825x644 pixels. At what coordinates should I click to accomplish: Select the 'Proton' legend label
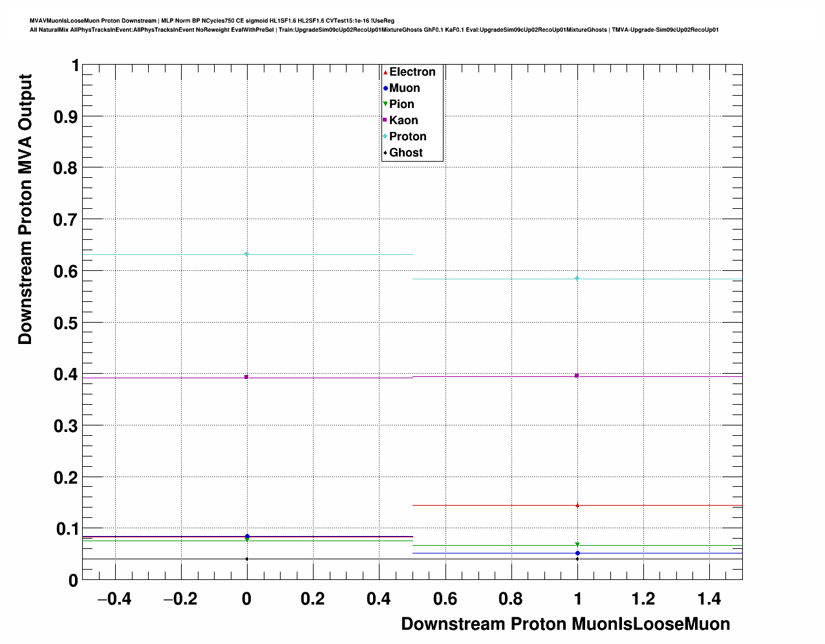[x=408, y=136]
